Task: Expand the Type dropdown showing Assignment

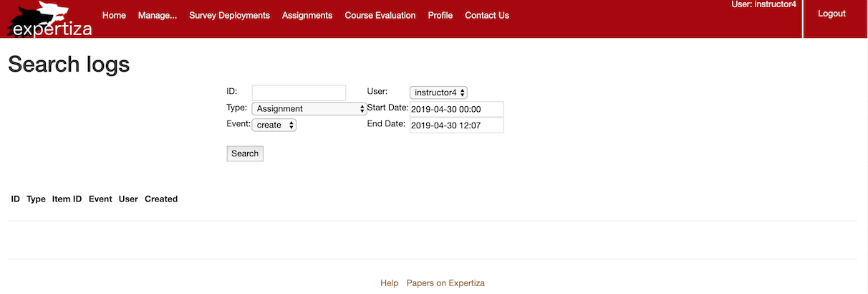Action: [x=309, y=109]
